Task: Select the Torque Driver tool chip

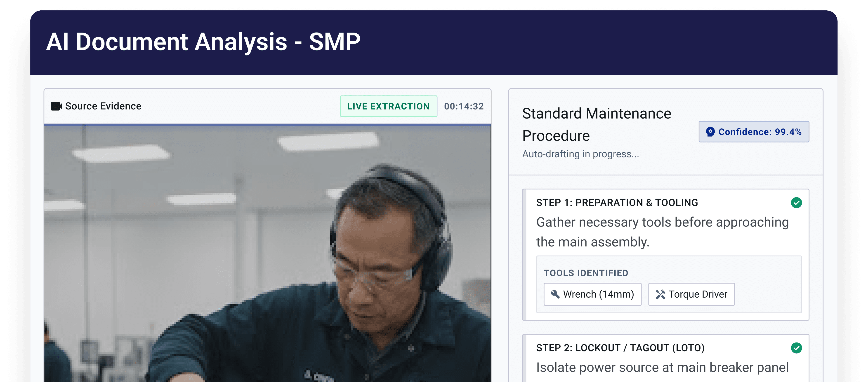Action: point(691,294)
